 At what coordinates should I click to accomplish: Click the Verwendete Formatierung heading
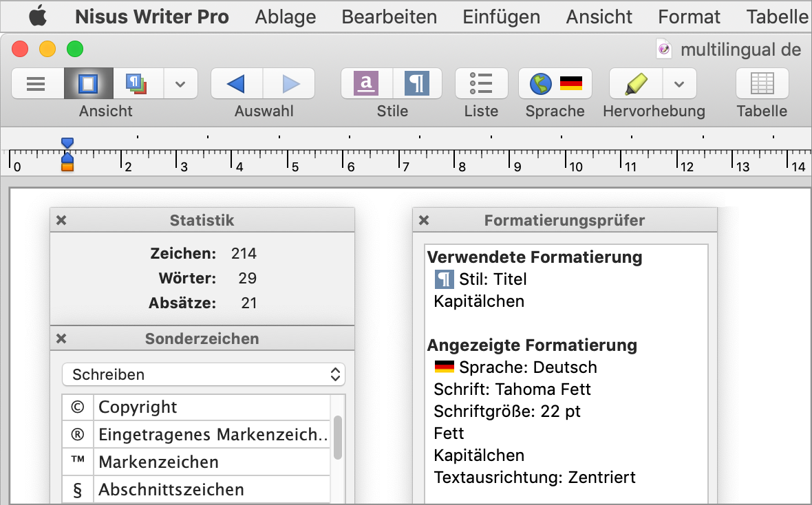535,257
